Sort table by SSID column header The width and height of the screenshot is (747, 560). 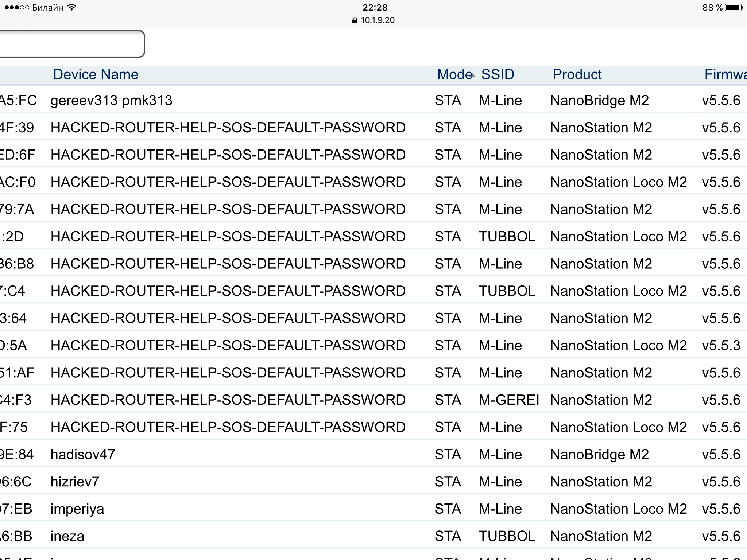[498, 74]
